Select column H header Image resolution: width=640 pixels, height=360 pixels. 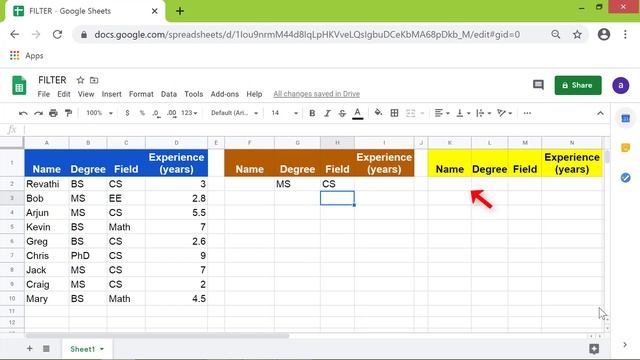[x=337, y=142]
